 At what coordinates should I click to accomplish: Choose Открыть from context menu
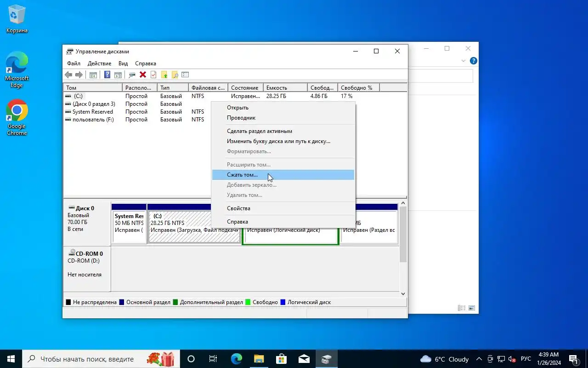[283, 108]
